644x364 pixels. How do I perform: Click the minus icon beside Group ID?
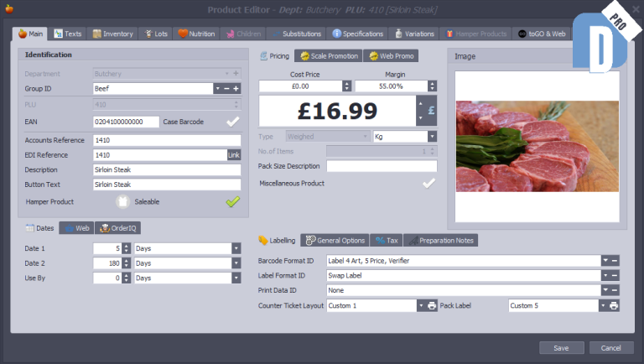[x=226, y=88]
